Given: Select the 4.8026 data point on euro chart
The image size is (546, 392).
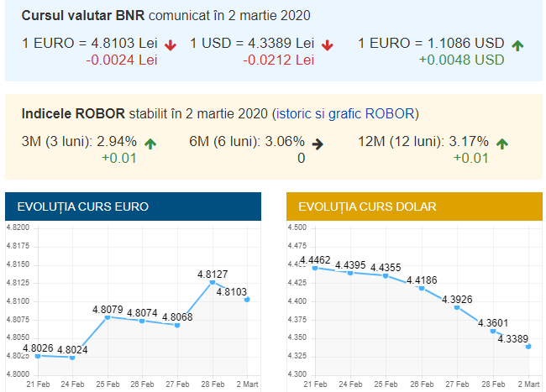Looking at the screenshot, I should [x=38, y=356].
